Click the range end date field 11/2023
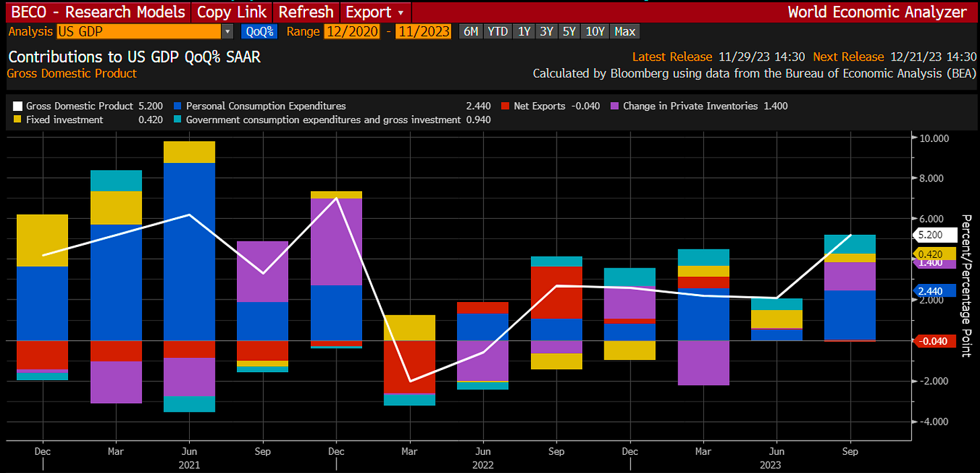The height and width of the screenshot is (473, 980). (x=423, y=32)
